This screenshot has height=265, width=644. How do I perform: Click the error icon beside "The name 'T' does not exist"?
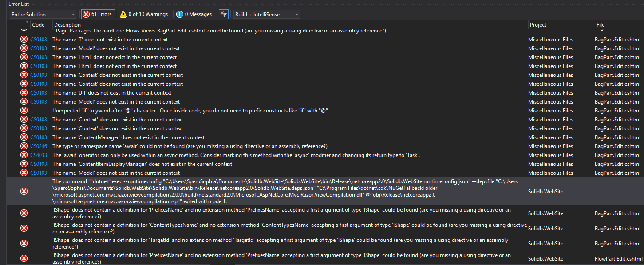(24, 40)
